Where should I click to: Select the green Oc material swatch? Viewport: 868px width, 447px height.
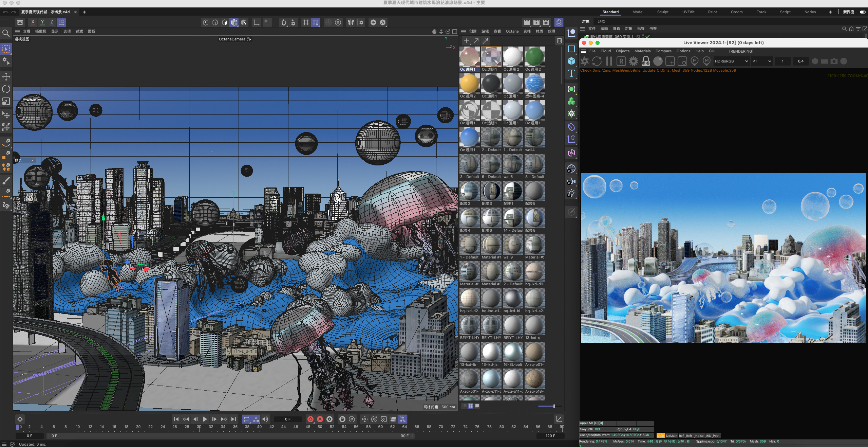534,57
